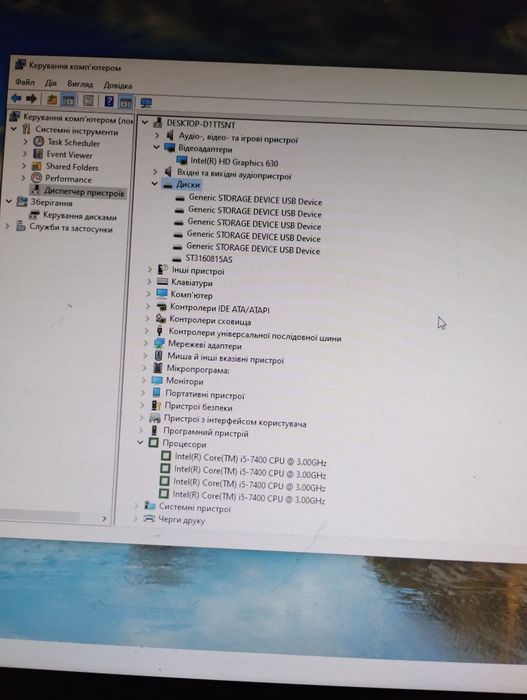Open the Файл menu

pyautogui.click(x=25, y=82)
